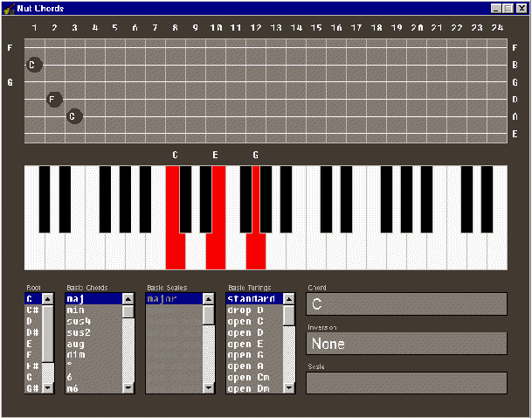532x418 pixels.
Task: Pick the aug chord type
Action: pyautogui.click(x=76, y=344)
